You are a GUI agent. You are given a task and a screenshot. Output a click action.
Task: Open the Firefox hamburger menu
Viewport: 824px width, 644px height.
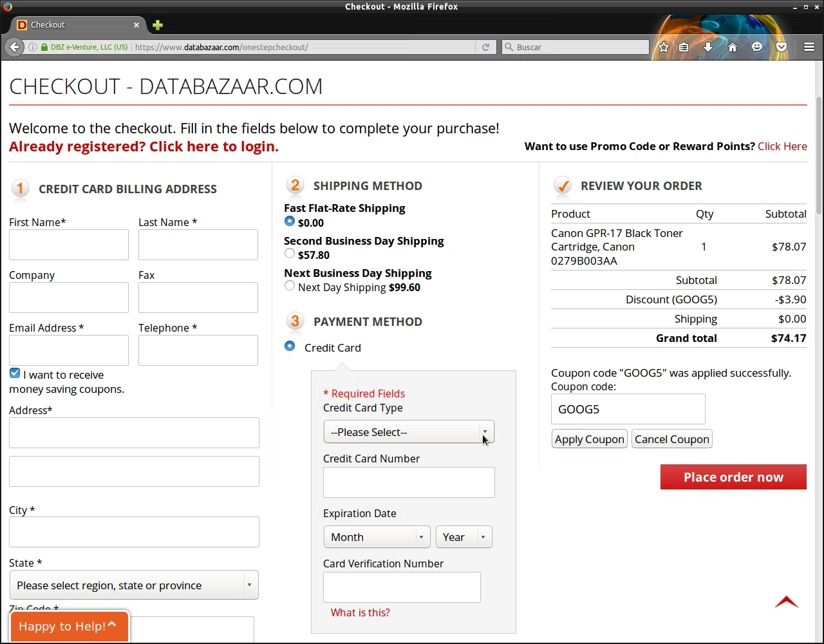point(809,47)
